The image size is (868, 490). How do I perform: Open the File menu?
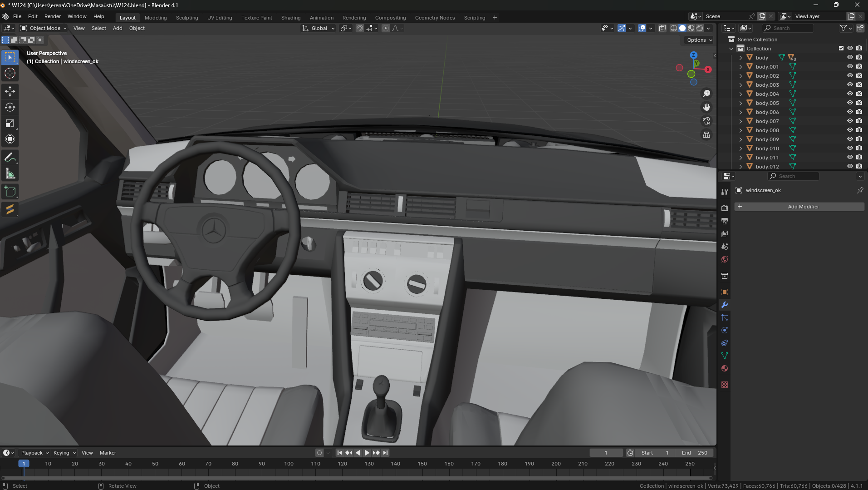click(17, 16)
